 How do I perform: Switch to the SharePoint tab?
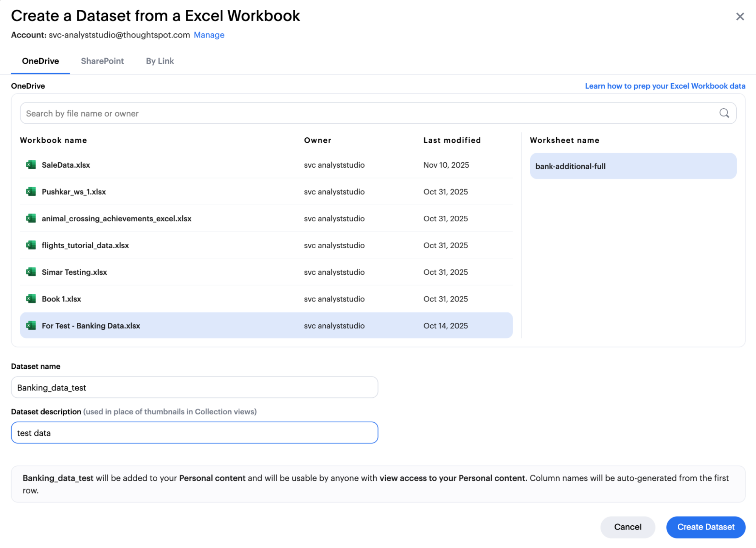tap(102, 61)
